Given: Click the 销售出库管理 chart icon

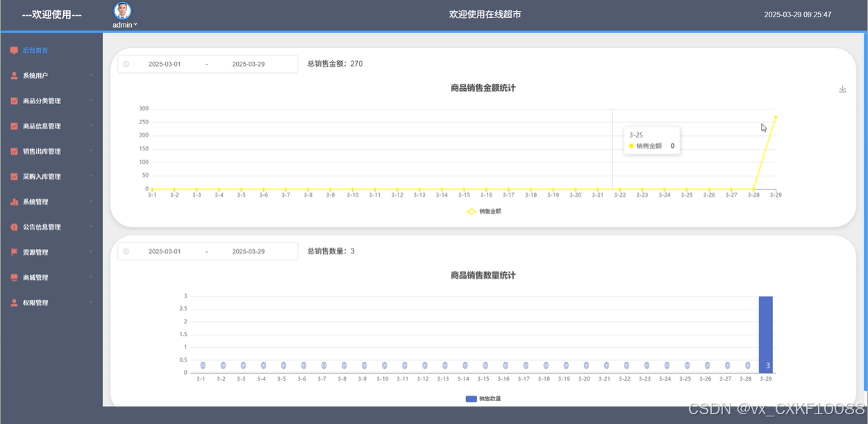Looking at the screenshot, I should click(14, 151).
